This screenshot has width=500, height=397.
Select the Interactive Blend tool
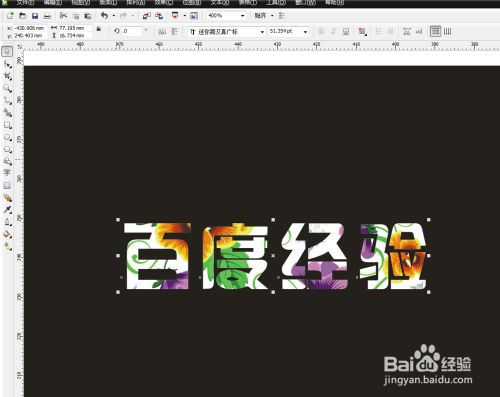tap(7, 198)
